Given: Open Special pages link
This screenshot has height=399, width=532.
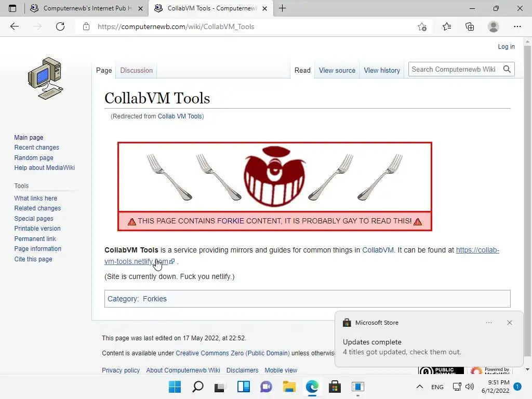Looking at the screenshot, I should tap(34, 219).
